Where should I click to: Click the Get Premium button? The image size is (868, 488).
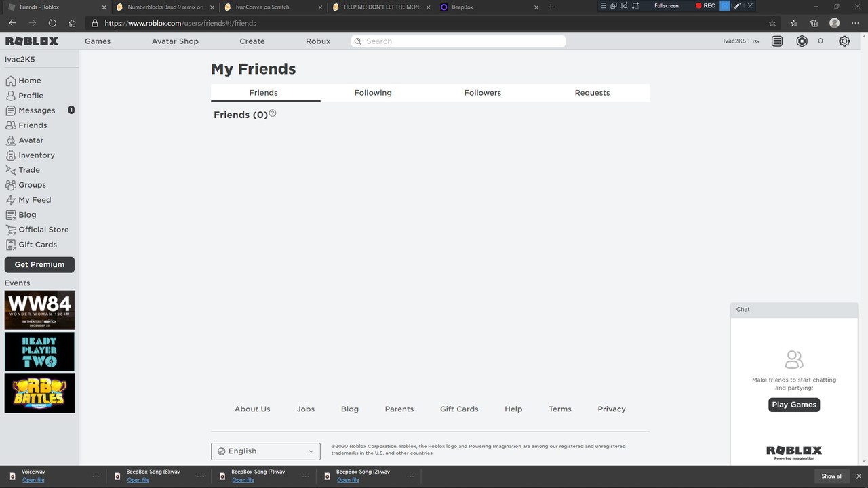coord(39,264)
